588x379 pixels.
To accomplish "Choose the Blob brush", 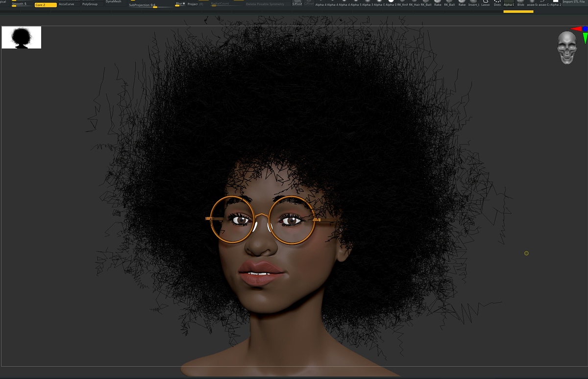I will tap(521, 3).
